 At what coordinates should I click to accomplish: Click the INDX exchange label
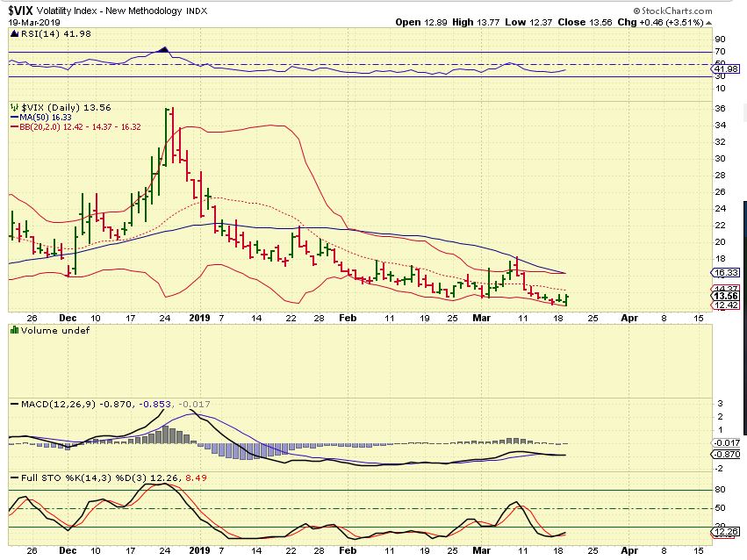pyautogui.click(x=197, y=11)
